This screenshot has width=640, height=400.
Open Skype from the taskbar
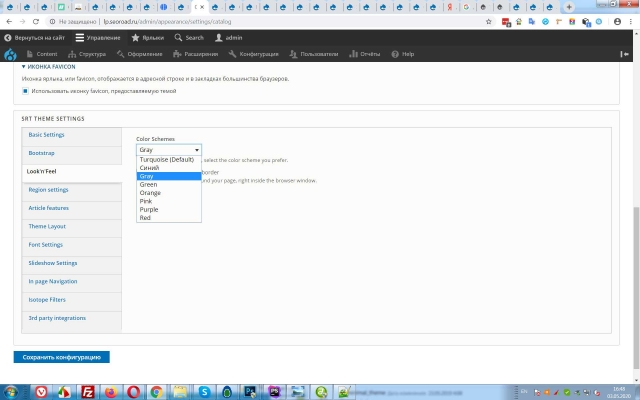pyautogui.click(x=203, y=391)
